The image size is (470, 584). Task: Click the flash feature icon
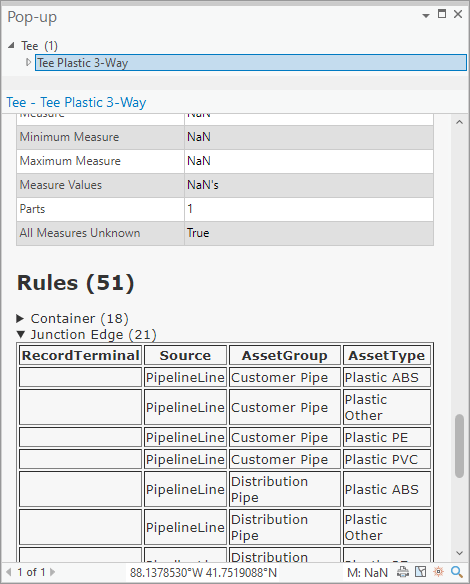coord(438,571)
